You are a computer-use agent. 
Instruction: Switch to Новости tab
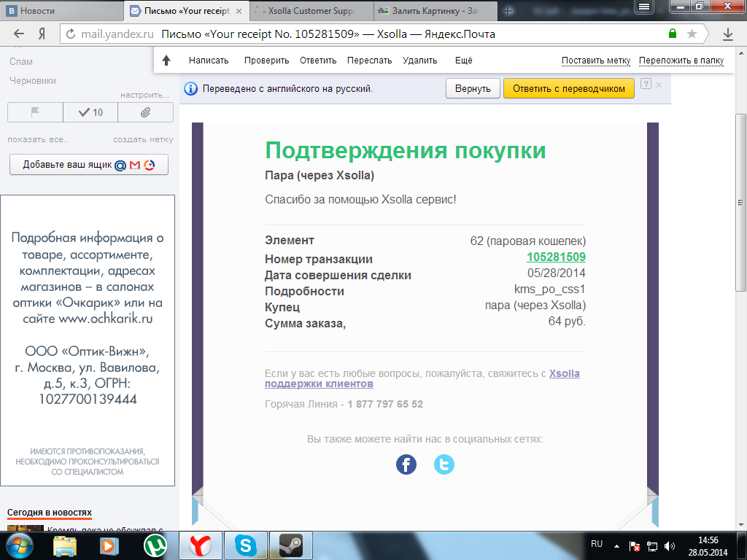(x=61, y=10)
